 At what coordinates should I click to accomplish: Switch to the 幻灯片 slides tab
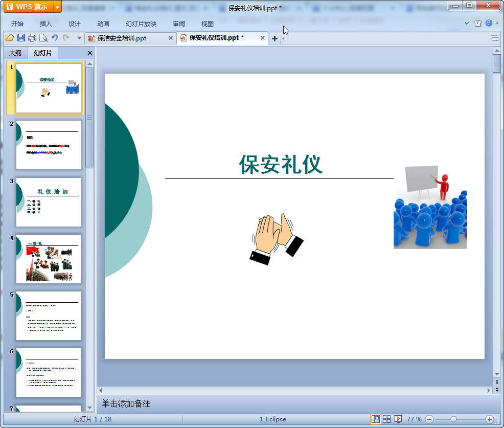click(43, 53)
